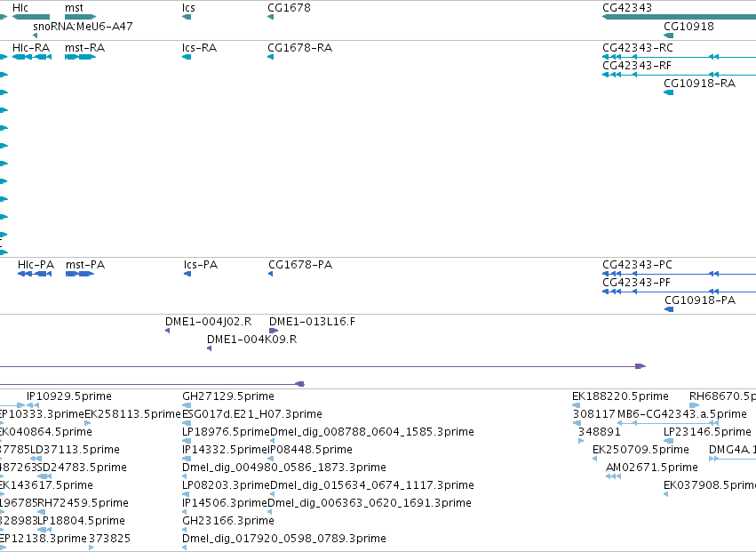Click the EK188220.5prime EST label
Image resolution: width=756 pixels, height=552 pixels.
pos(620,396)
